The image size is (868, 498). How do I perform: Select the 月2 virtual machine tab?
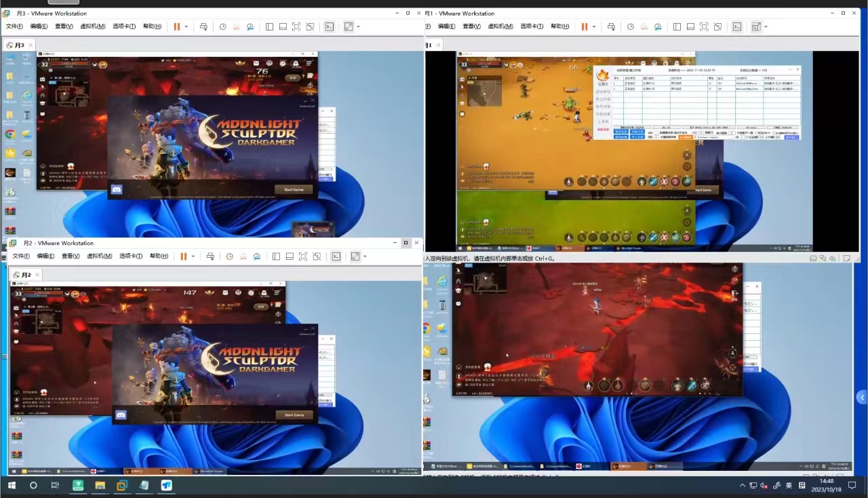24,275
